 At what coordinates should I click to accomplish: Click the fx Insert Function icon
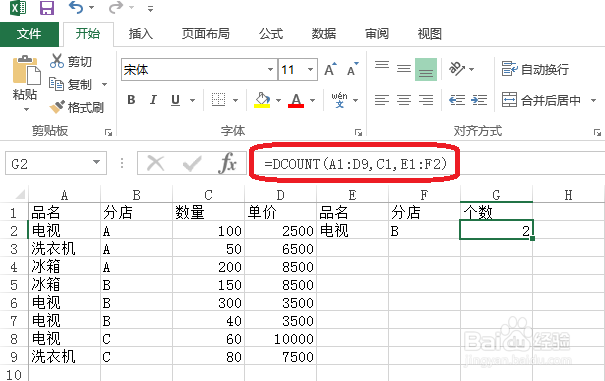(228, 163)
